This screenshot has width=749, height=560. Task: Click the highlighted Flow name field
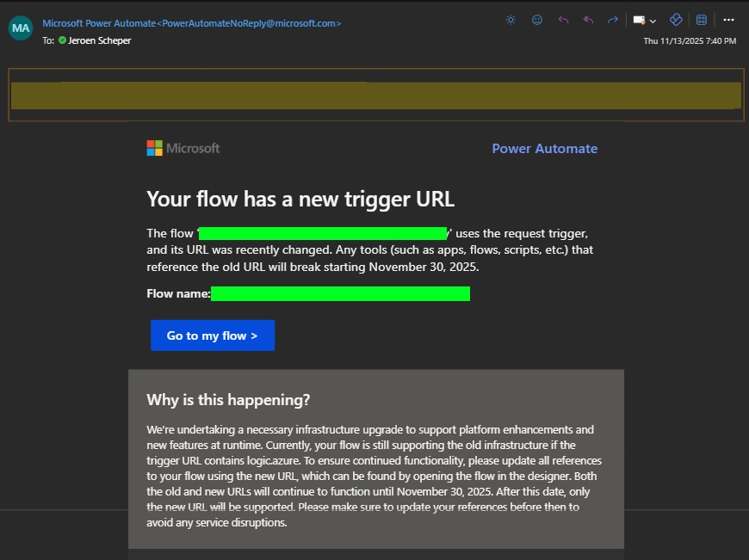point(340,293)
